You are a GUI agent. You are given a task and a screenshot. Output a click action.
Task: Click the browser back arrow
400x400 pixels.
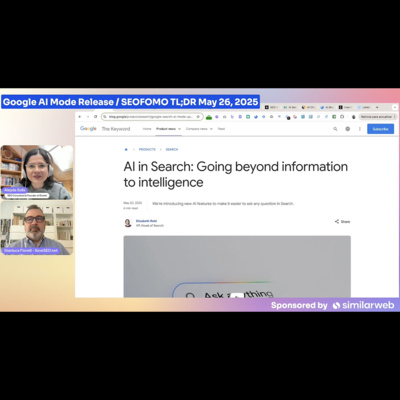[x=80, y=117]
